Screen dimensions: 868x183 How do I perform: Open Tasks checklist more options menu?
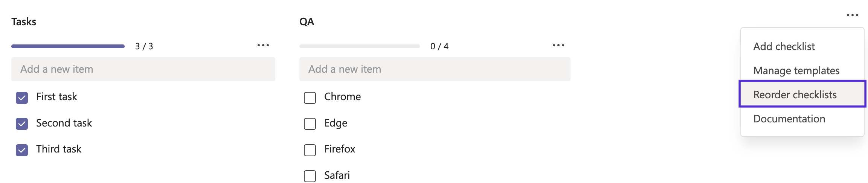[263, 46]
